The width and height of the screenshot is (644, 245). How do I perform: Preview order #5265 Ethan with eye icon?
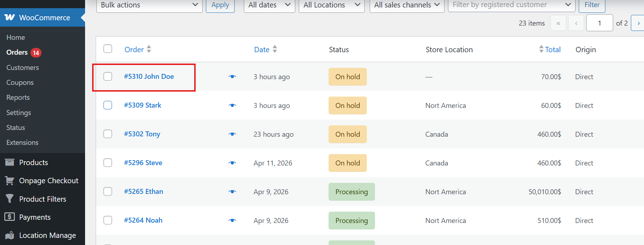click(x=232, y=192)
